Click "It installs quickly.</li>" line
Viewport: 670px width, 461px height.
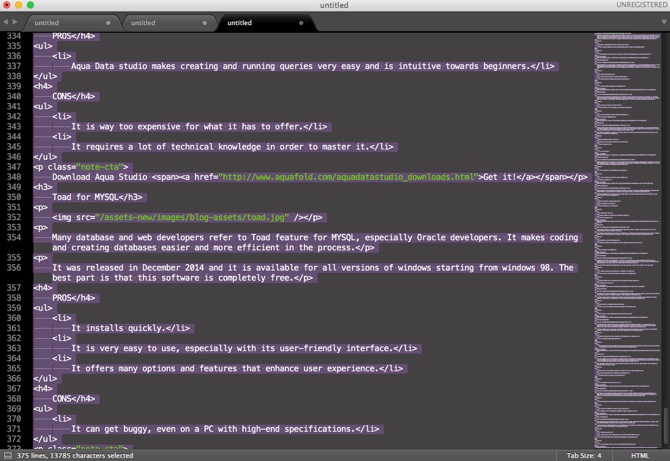pos(130,328)
